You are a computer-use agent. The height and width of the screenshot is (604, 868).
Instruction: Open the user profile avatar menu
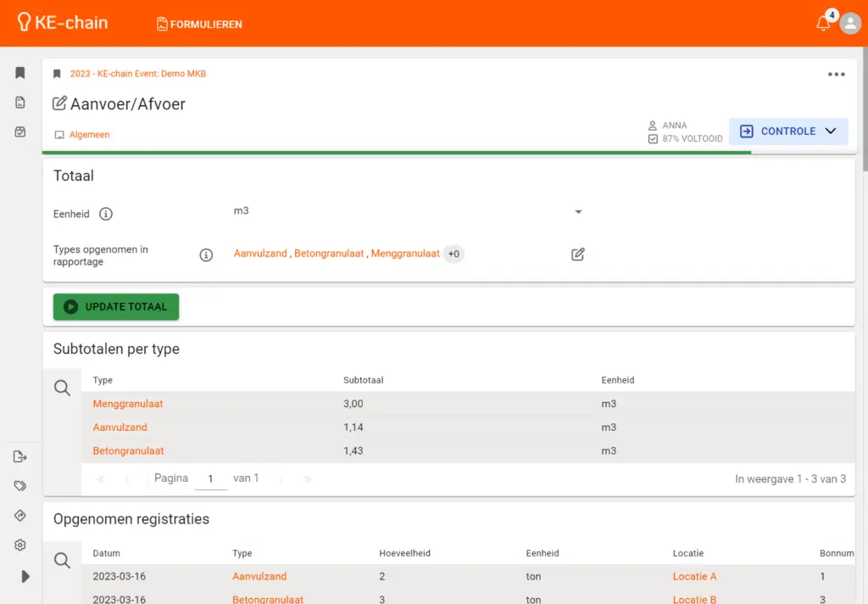tap(849, 24)
